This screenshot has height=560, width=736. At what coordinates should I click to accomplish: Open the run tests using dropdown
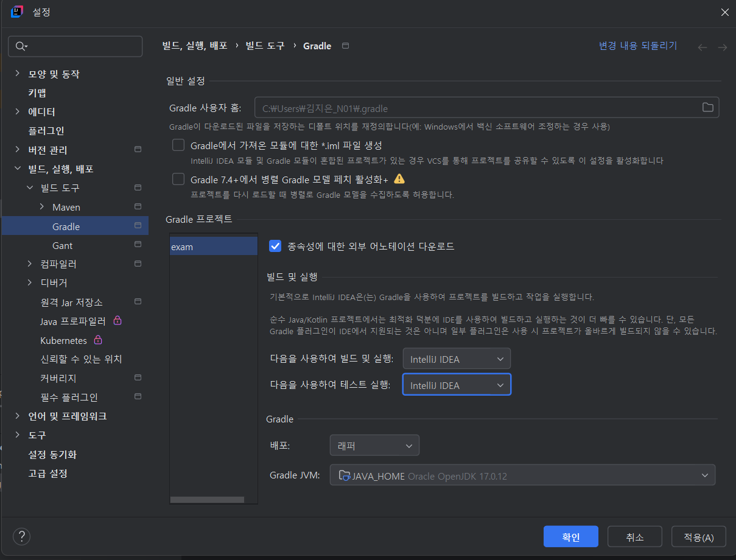(457, 385)
